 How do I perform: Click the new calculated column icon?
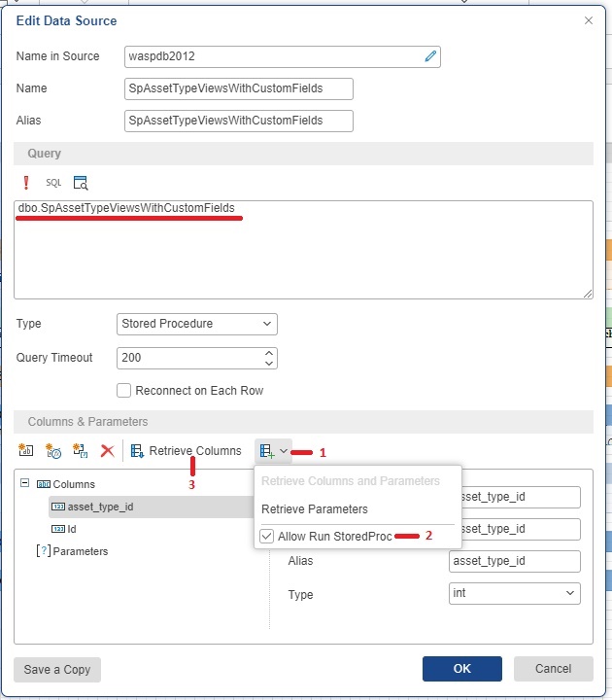point(53,451)
